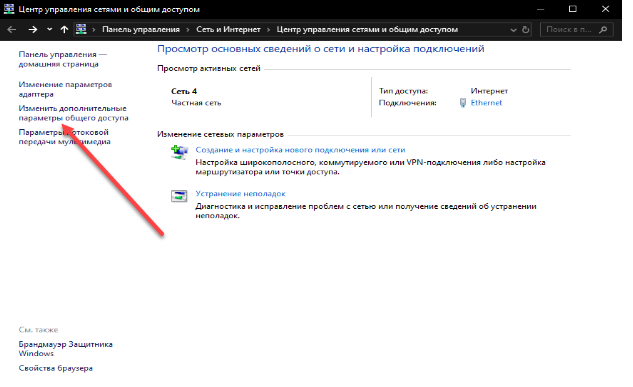This screenshot has height=387, width=633.
Task: Click network name 'Сеть 4'
Action: click(184, 91)
